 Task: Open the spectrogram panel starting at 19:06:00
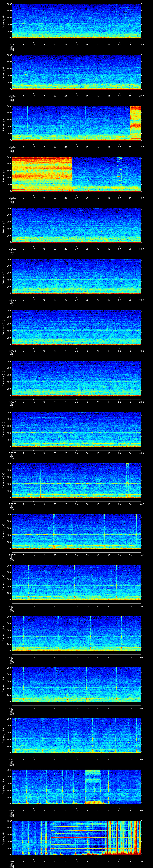pyautogui.click(x=76, y=327)
